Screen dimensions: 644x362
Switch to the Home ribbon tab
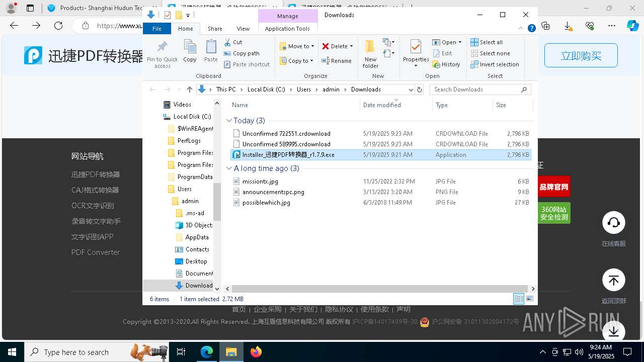tap(185, 29)
